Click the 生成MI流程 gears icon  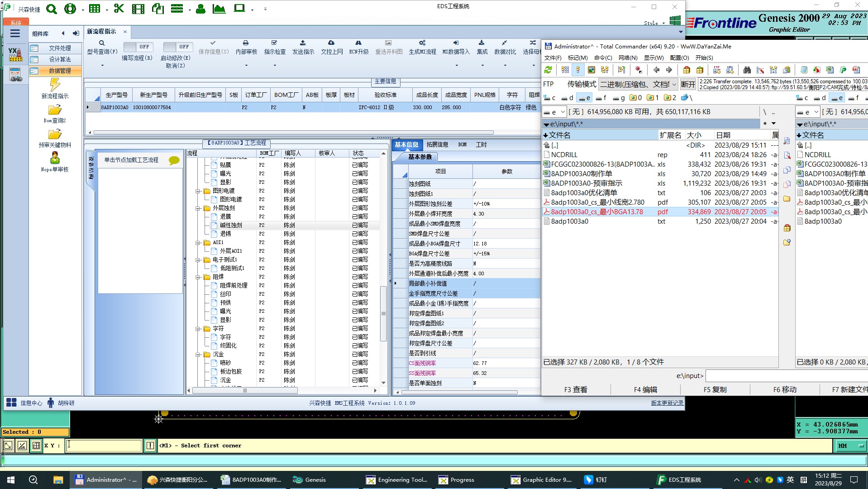422,43
